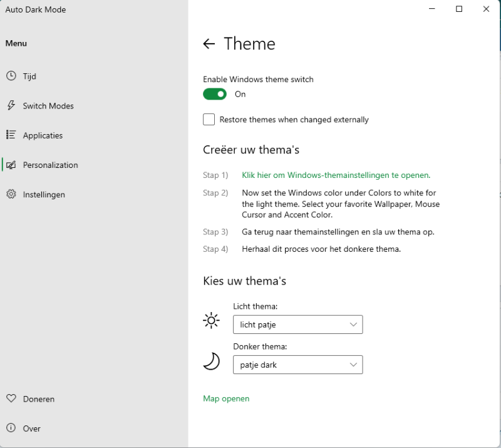Maximize the Auto Dark Mode window
This screenshot has height=448, width=501.
459,9
